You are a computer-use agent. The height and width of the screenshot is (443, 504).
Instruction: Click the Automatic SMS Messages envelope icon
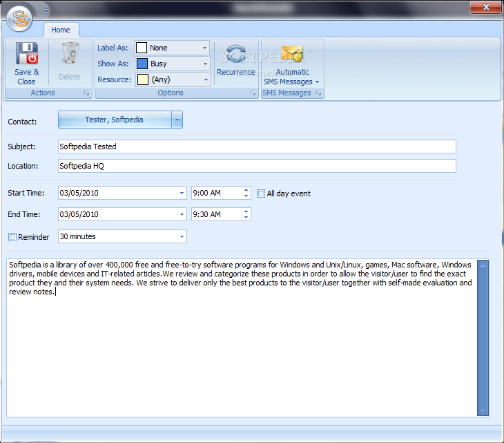[x=292, y=54]
